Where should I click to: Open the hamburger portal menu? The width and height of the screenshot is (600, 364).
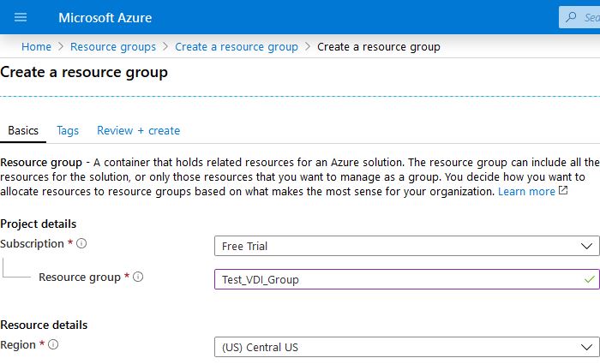pos(21,17)
